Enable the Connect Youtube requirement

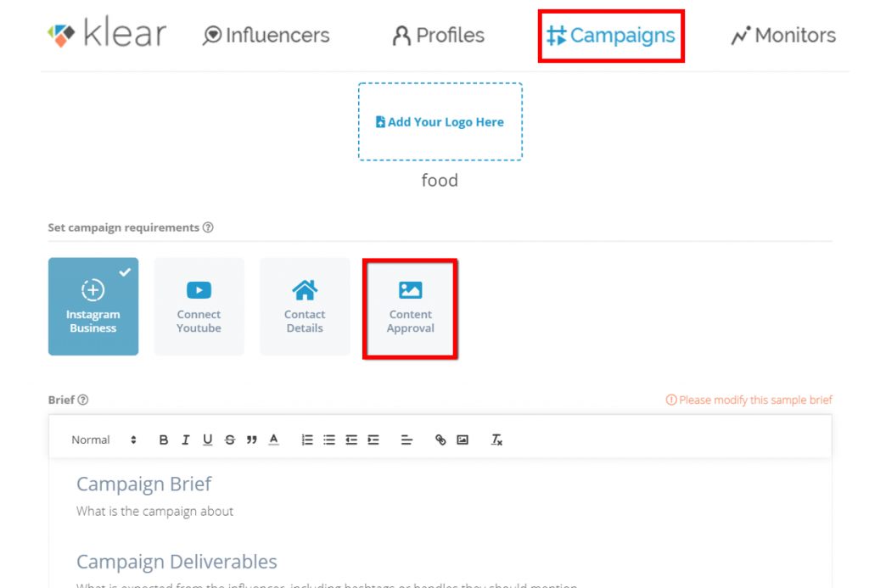[199, 306]
